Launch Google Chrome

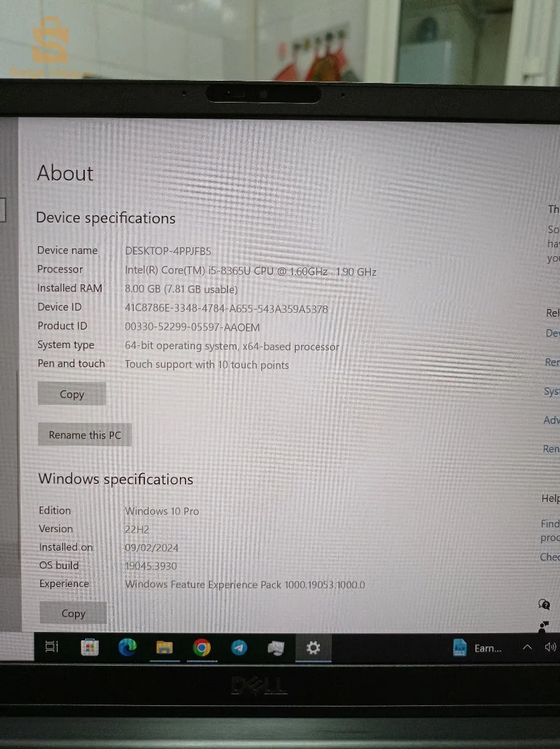tap(202, 648)
